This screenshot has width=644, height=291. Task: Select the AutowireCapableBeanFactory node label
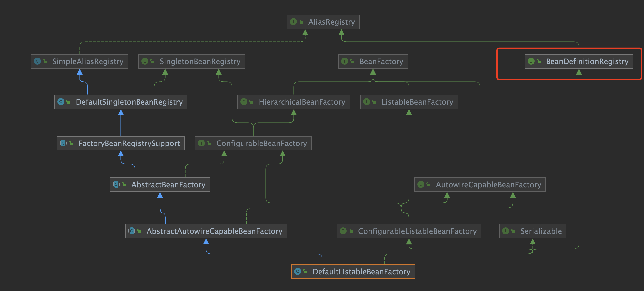(489, 185)
